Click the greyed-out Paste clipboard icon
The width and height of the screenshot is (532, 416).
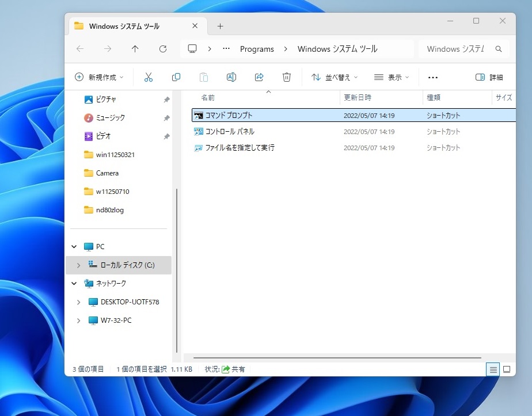tap(204, 77)
